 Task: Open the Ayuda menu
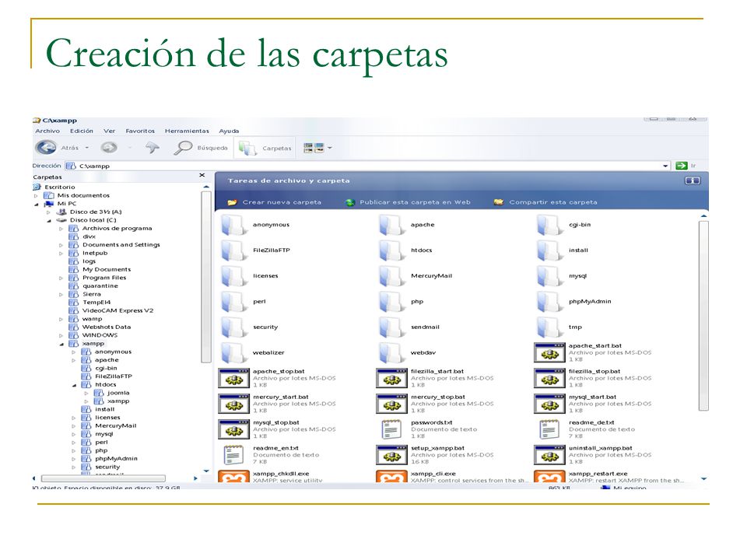(x=229, y=131)
